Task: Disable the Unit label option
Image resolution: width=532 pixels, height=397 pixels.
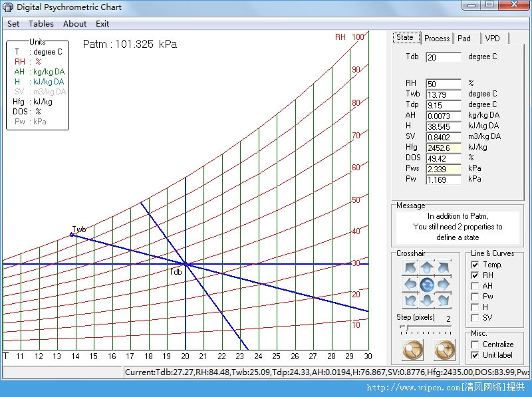Action: [x=475, y=354]
